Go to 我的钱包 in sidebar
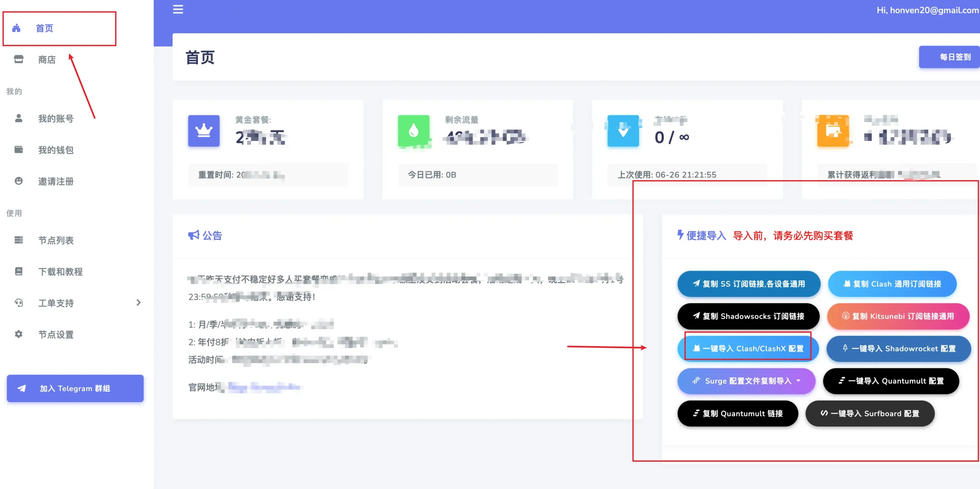The height and width of the screenshot is (489, 980). click(56, 150)
